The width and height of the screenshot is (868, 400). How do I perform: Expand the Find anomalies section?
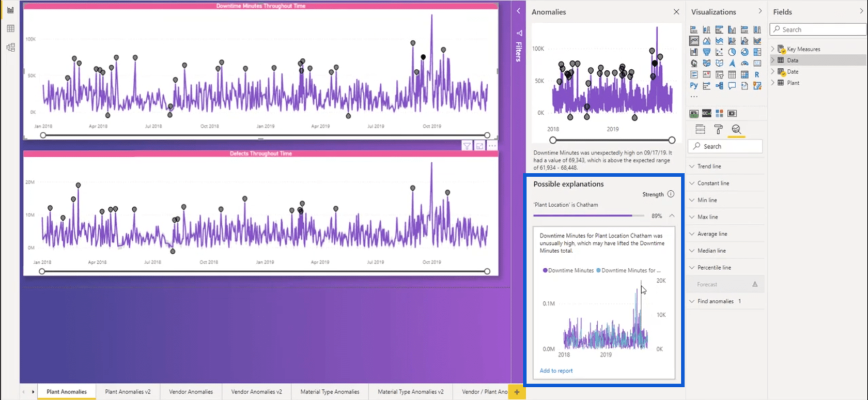(x=726, y=301)
